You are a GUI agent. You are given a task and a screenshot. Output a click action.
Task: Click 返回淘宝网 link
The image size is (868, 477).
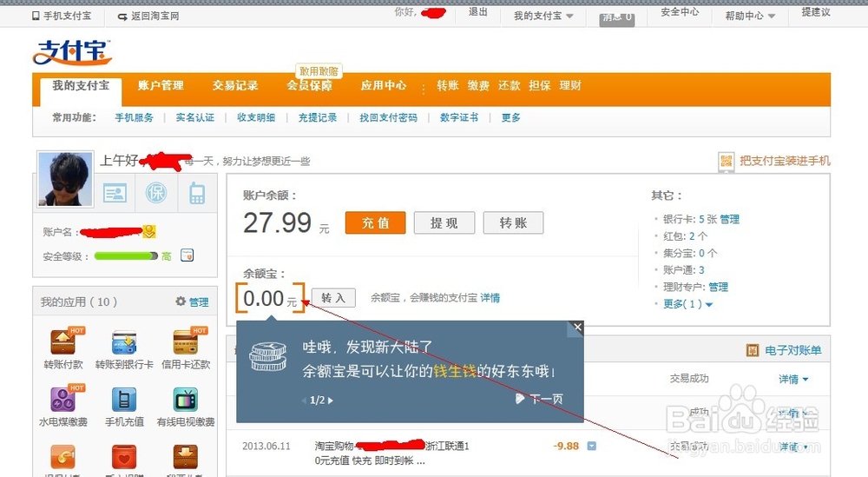[x=155, y=16]
